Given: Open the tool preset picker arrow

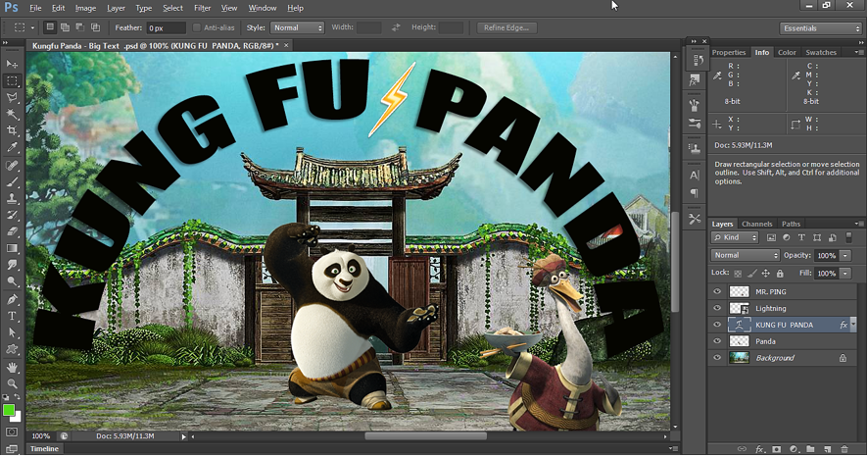Looking at the screenshot, I should pos(32,27).
